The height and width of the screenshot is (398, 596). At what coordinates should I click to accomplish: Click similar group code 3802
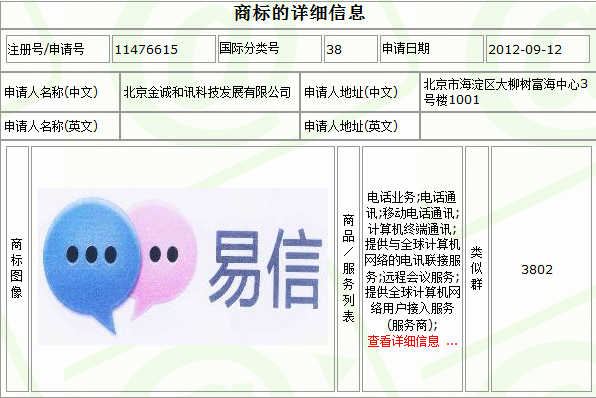coord(537,270)
